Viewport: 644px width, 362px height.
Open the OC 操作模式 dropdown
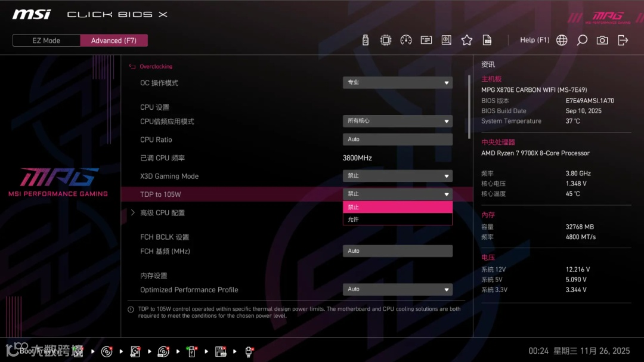coord(398,82)
